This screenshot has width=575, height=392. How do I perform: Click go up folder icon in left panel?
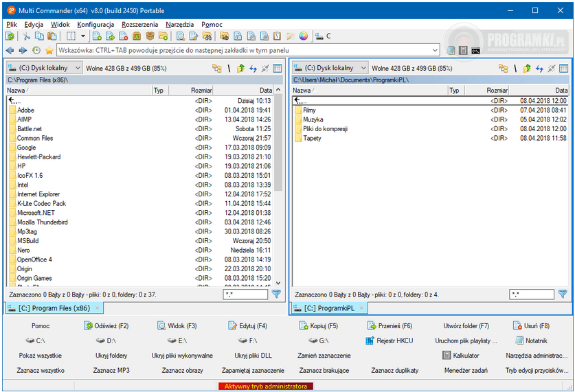pos(240,68)
